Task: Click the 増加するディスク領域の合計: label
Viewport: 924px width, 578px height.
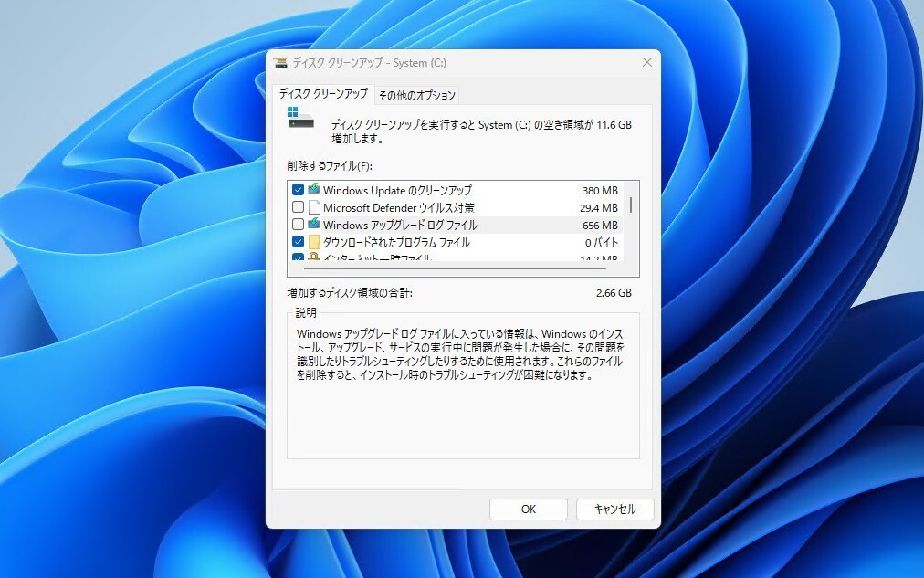Action: click(x=350, y=292)
